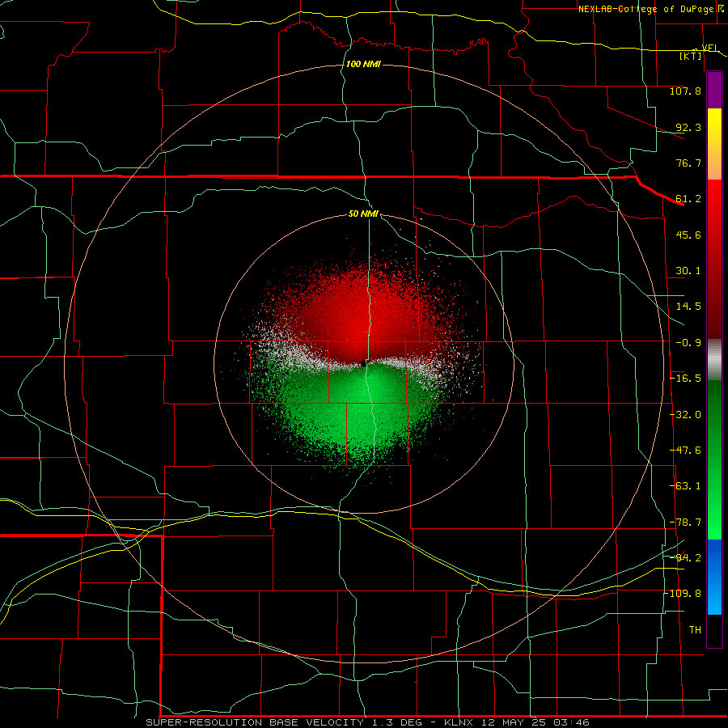Click the 30.1 legend value
The image size is (728, 728).
(688, 271)
